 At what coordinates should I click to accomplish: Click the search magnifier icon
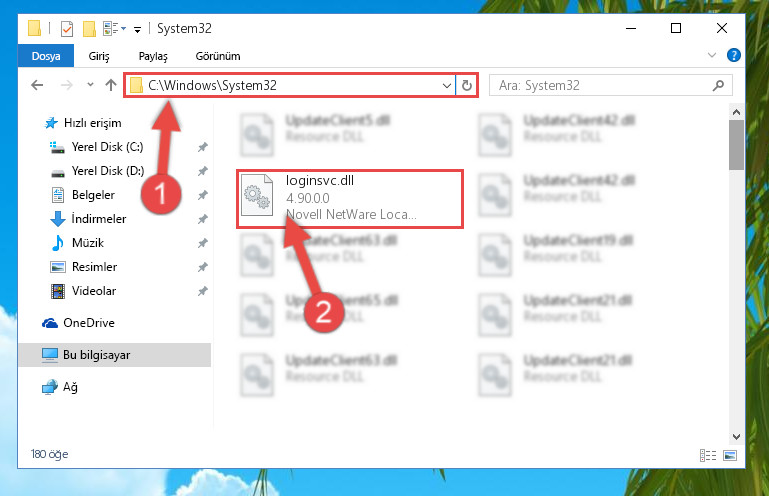point(717,86)
